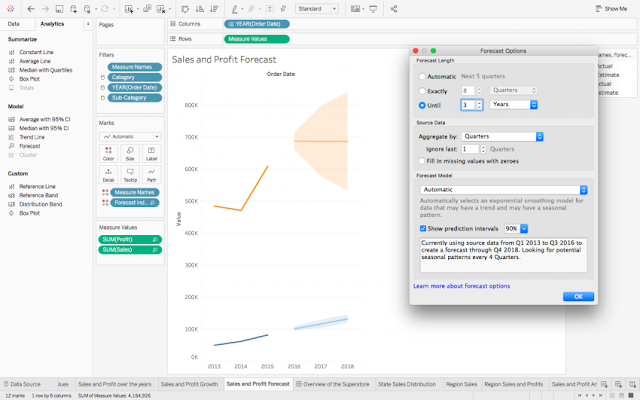This screenshot has height=400, width=640.
Task: Select the Exactly forecast length radio button
Action: [422, 91]
